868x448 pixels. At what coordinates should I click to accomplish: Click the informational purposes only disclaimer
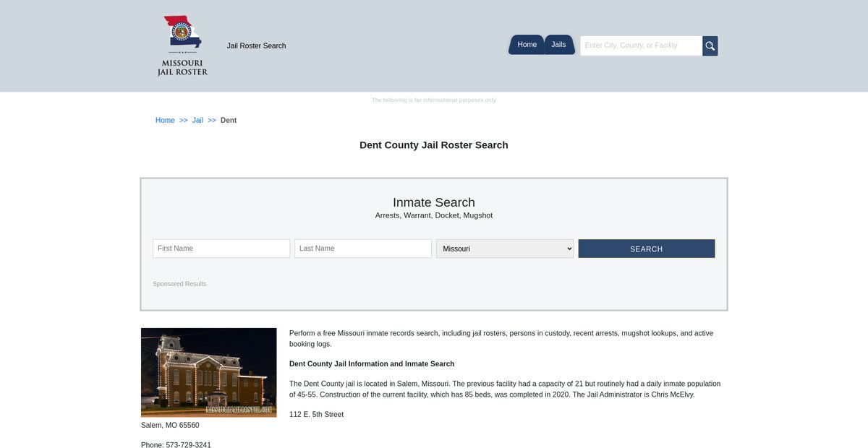point(434,100)
